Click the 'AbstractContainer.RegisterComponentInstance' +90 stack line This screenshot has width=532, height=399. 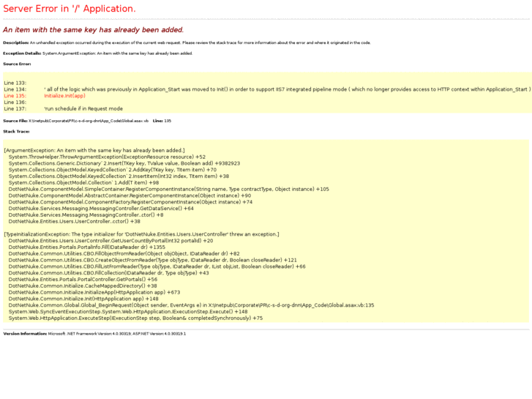(x=130, y=195)
